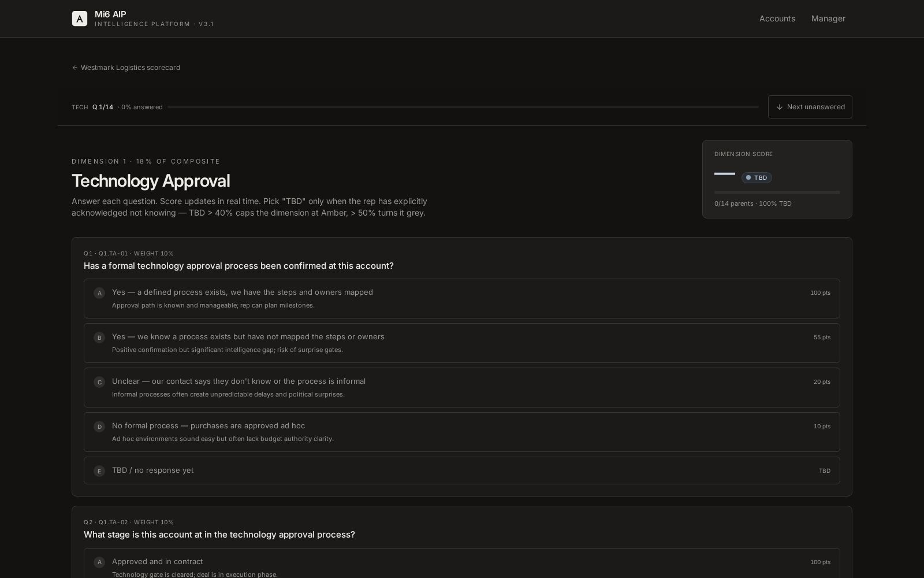
Task: Open the Manager menu
Action: (828, 18)
